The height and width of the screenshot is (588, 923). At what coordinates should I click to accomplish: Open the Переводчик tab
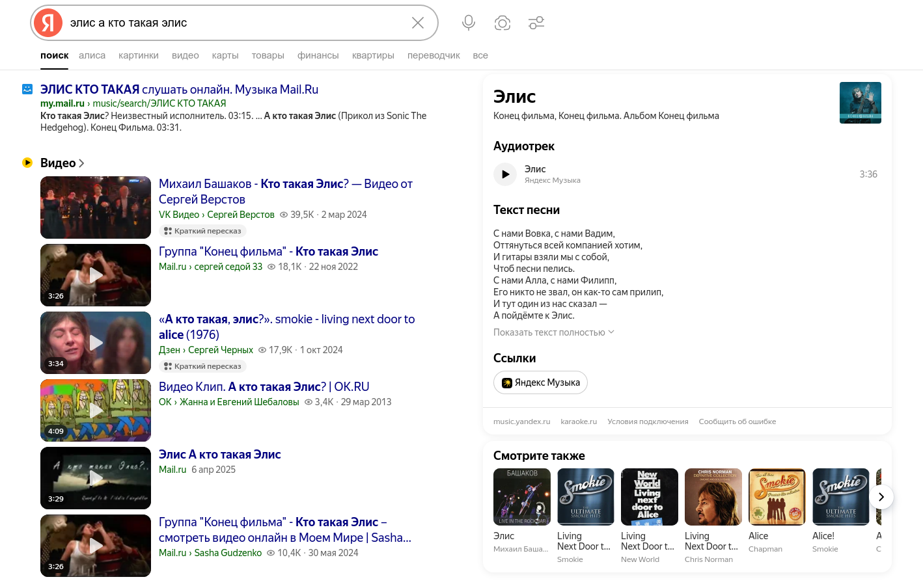[x=434, y=55]
